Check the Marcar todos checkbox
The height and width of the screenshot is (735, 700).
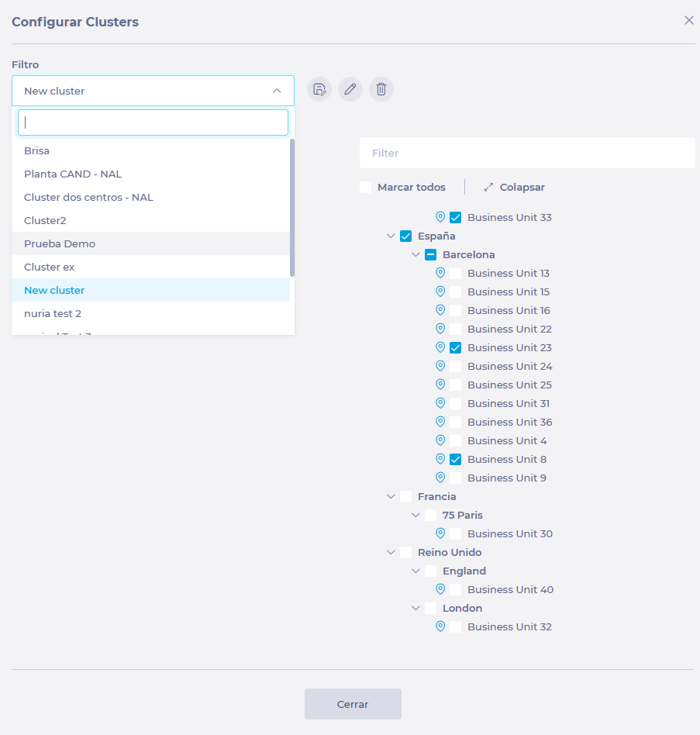pyautogui.click(x=366, y=188)
